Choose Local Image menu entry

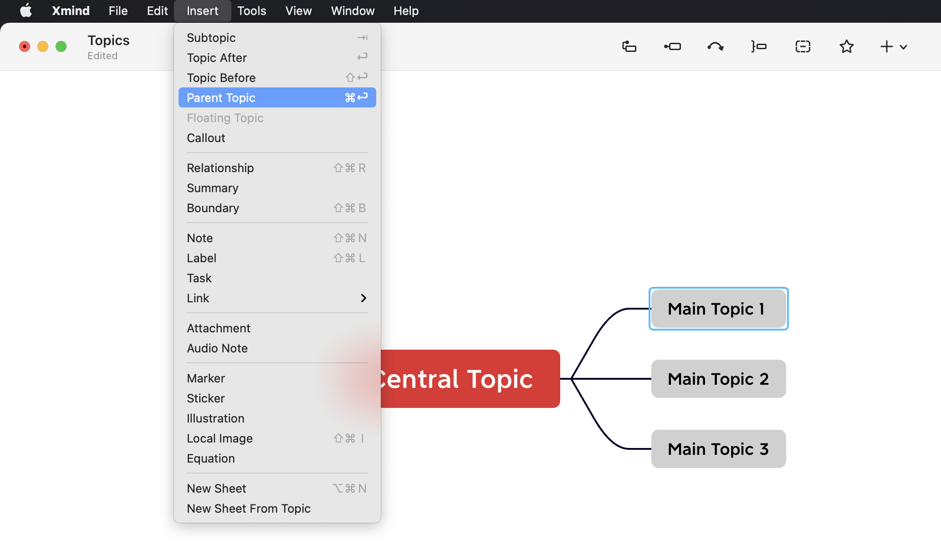click(x=277, y=438)
